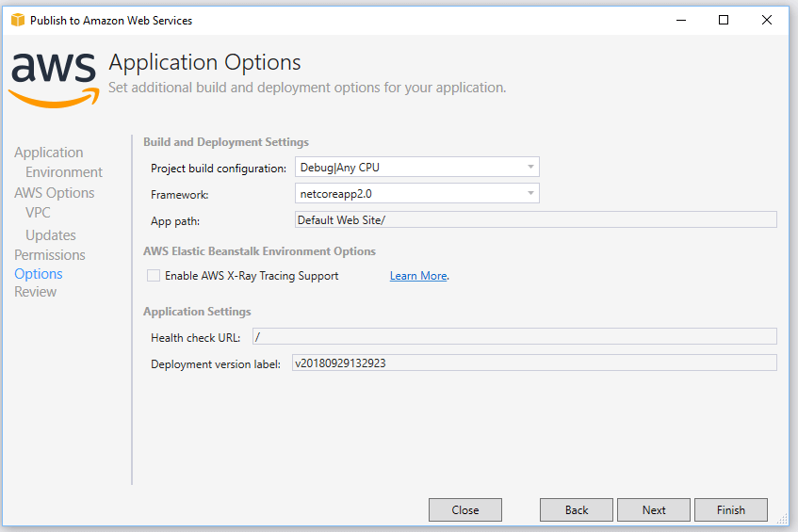
Task: Go to the Application wizard step
Action: (x=48, y=153)
